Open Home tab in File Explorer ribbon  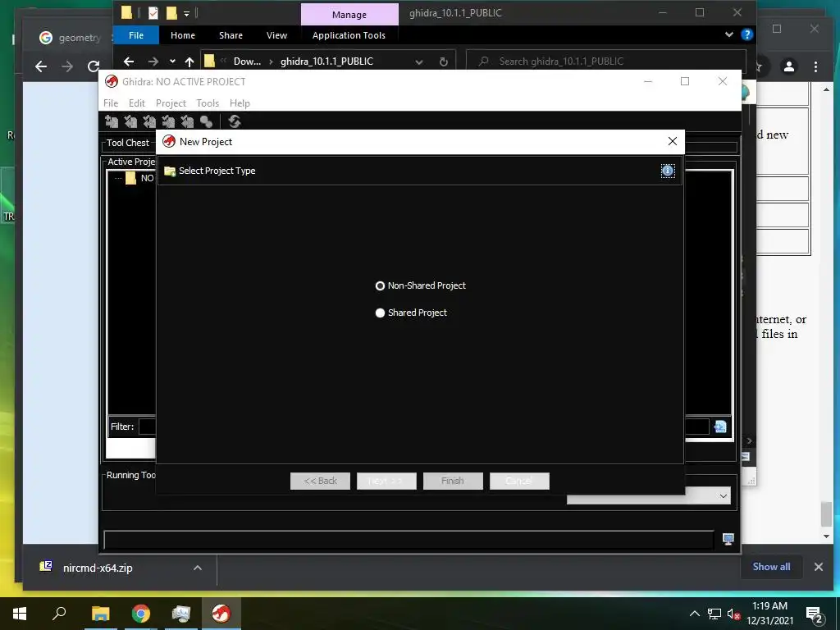pyautogui.click(x=183, y=35)
